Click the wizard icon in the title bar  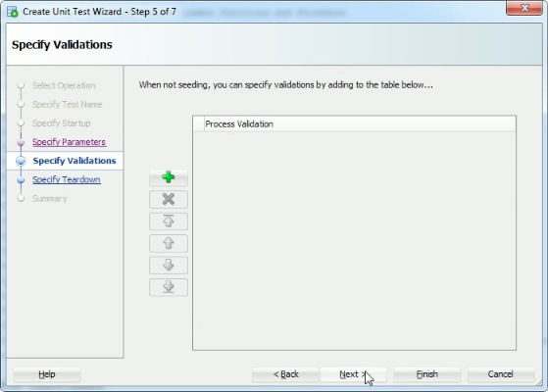tap(12, 12)
